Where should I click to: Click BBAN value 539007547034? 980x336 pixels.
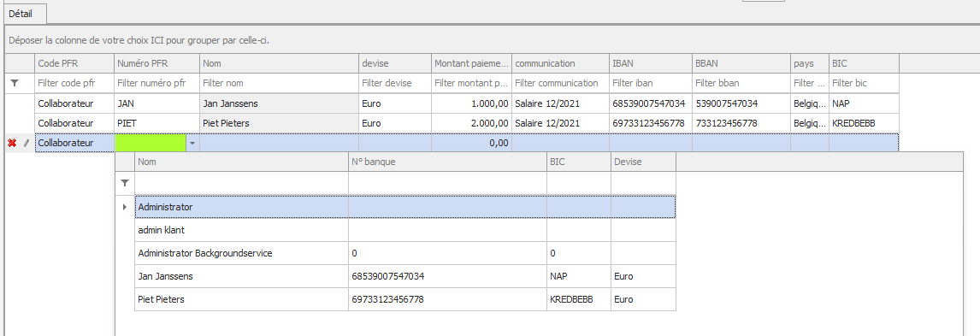tap(741, 103)
